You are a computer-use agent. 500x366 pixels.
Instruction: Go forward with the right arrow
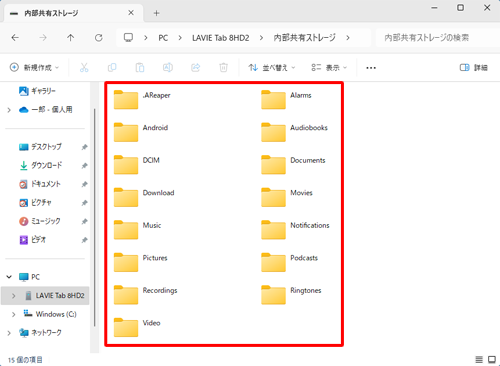(43, 38)
